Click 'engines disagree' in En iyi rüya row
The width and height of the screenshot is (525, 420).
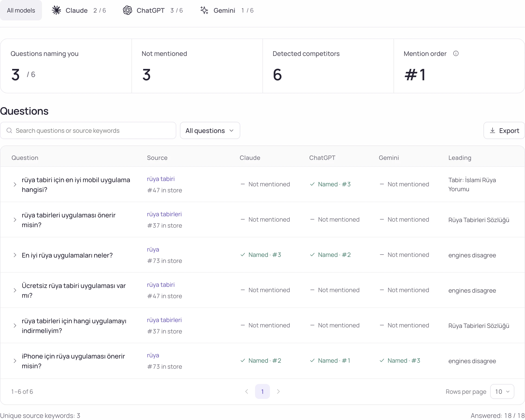pyautogui.click(x=472, y=255)
